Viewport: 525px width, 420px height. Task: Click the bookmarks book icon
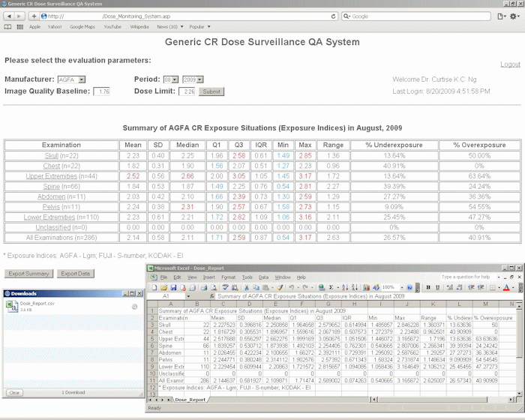(8, 27)
